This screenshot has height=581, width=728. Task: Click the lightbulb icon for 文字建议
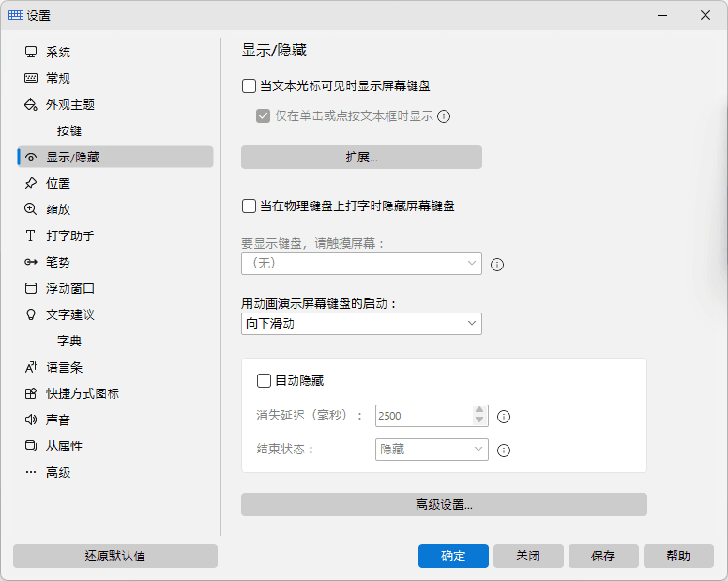[x=31, y=314]
